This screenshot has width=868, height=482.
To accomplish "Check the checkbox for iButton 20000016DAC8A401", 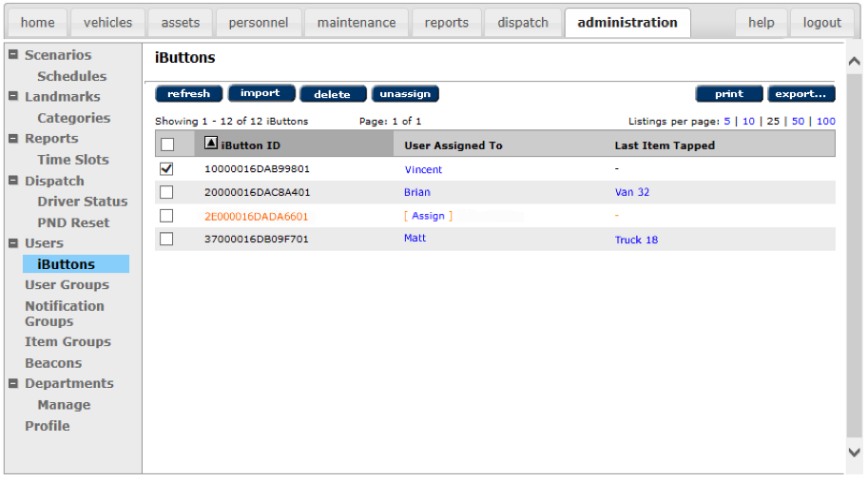I will 167,192.
